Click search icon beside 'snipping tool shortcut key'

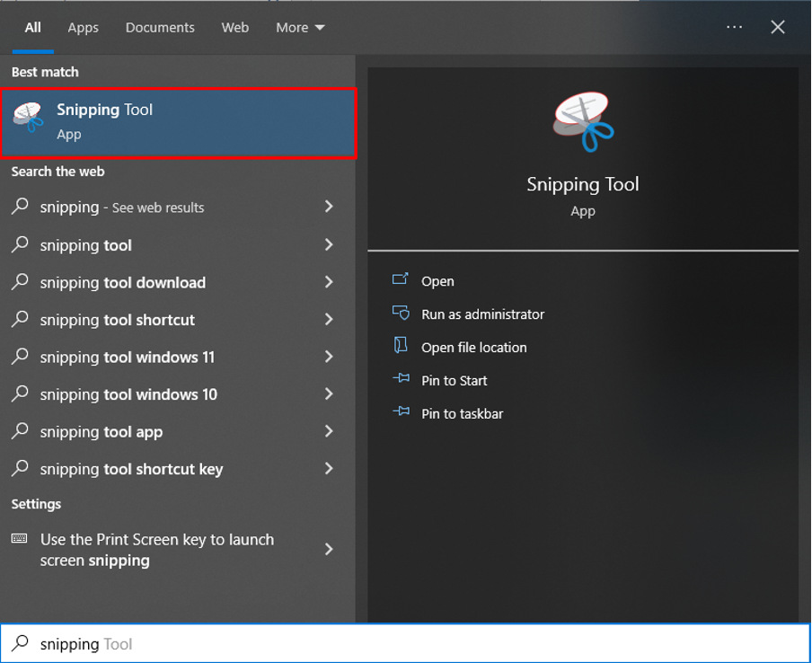click(x=20, y=468)
